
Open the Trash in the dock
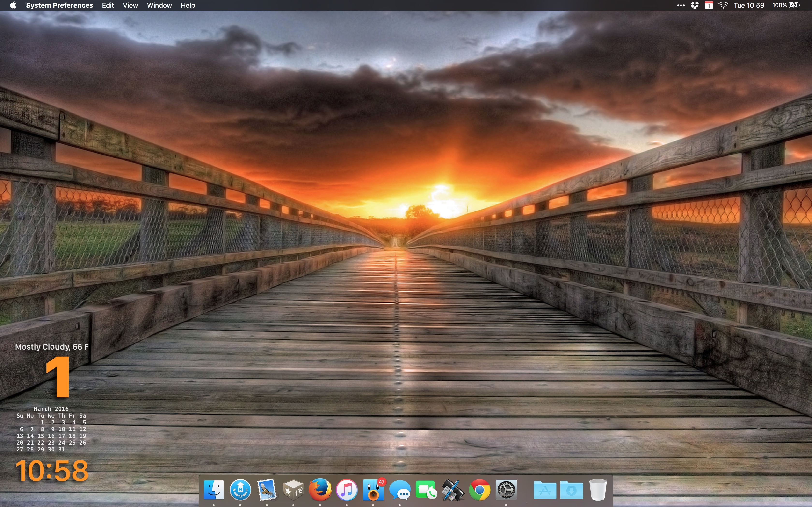pos(598,490)
